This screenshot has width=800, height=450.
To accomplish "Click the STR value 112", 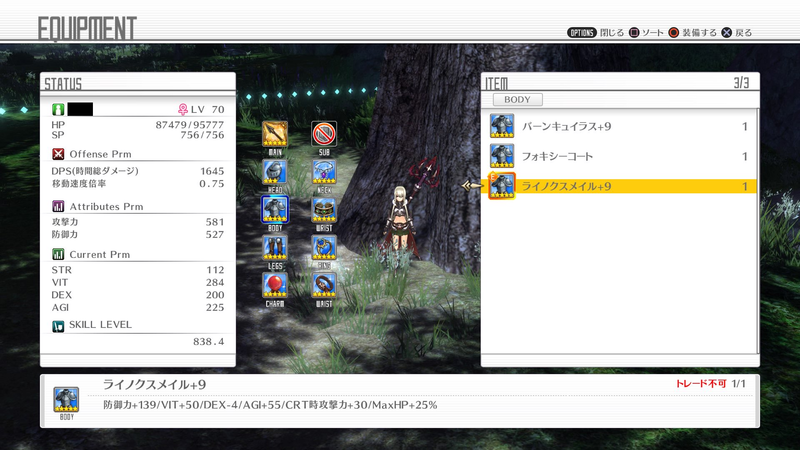I will [x=215, y=270].
